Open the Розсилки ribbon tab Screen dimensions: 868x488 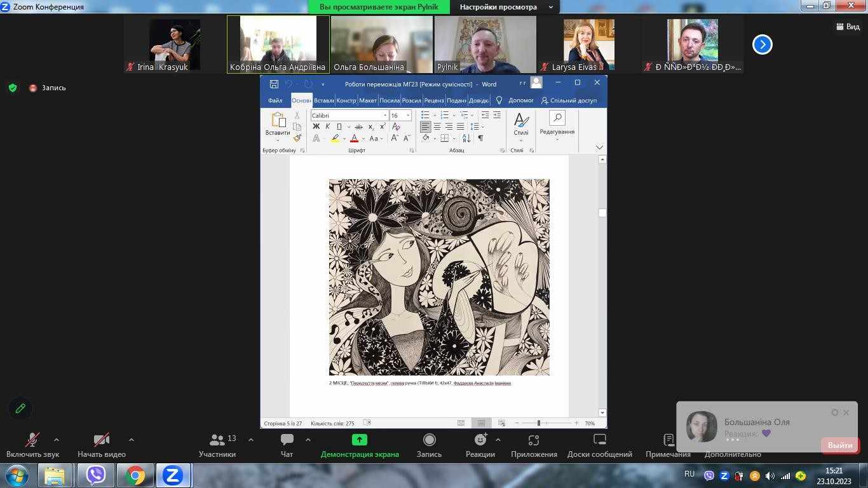click(x=411, y=100)
